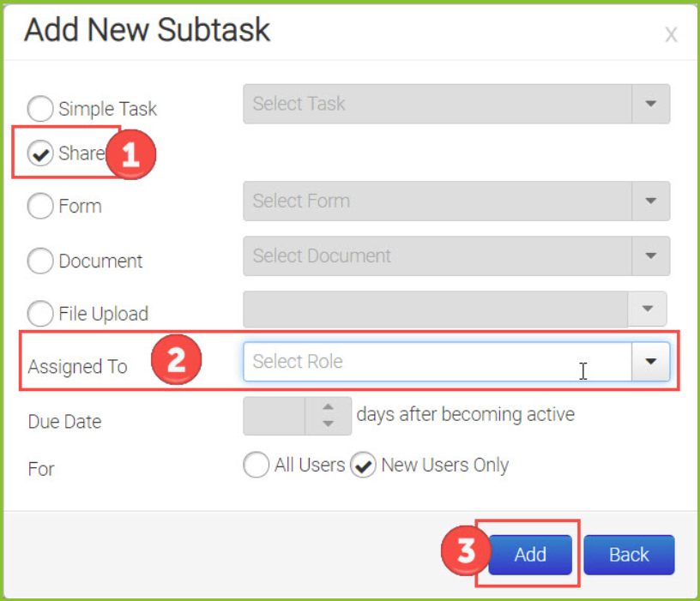Click the Add button
The image size is (700, 601).
[x=530, y=555]
